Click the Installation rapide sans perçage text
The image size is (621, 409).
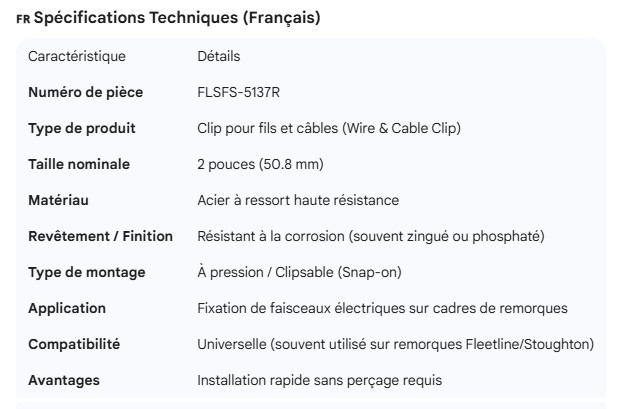coord(320,380)
